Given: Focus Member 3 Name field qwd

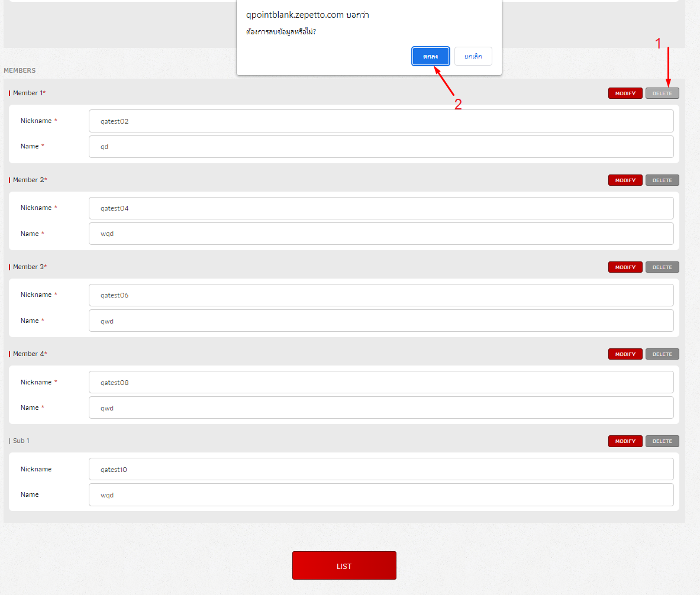Looking at the screenshot, I should pyautogui.click(x=381, y=321).
